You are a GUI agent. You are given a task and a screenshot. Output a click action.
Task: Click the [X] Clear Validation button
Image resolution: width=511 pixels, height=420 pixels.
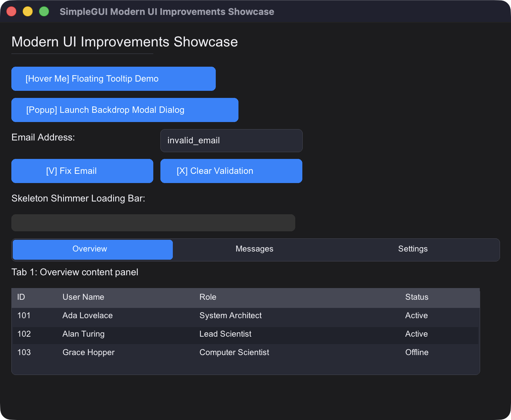click(231, 171)
